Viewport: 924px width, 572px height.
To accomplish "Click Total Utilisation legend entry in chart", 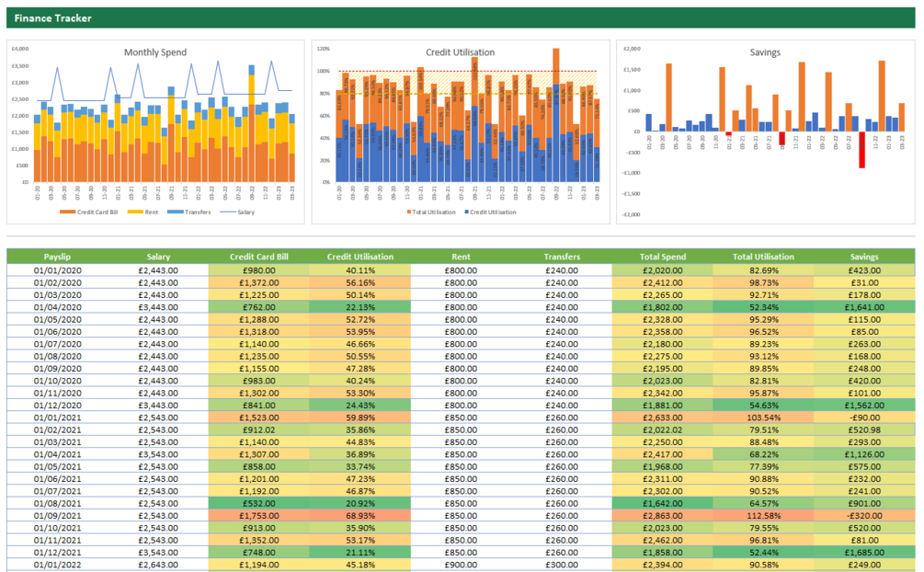I will [431, 212].
